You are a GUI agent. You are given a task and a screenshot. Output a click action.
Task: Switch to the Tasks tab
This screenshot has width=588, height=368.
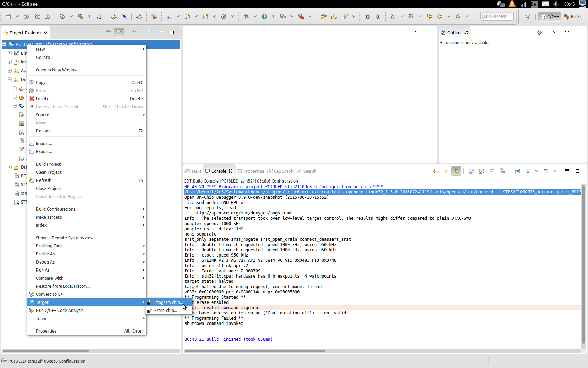(193, 171)
